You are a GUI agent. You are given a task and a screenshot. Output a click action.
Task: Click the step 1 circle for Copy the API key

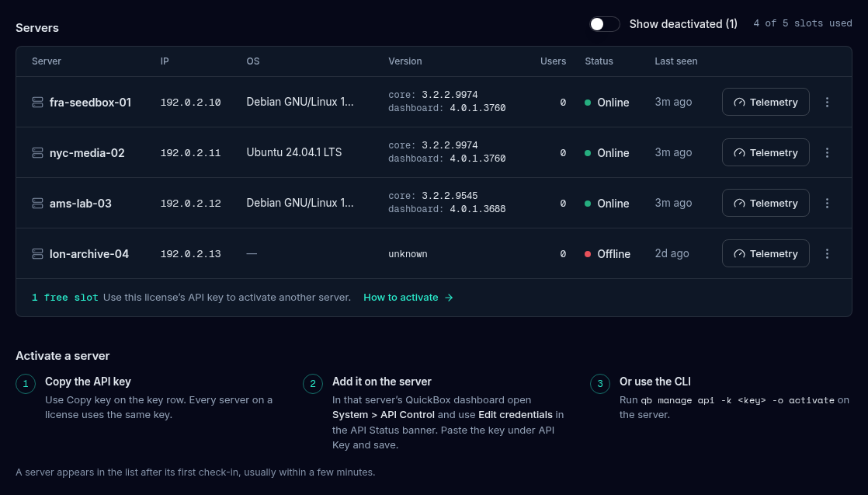pyautogui.click(x=26, y=384)
